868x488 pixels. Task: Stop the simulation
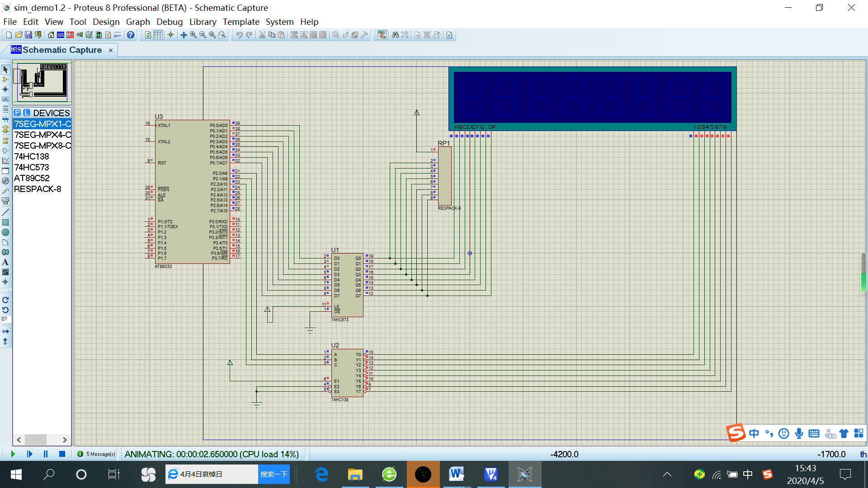click(x=62, y=454)
